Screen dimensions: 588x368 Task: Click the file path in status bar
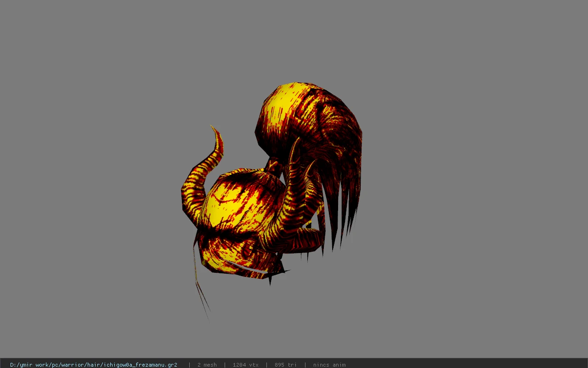point(94,365)
